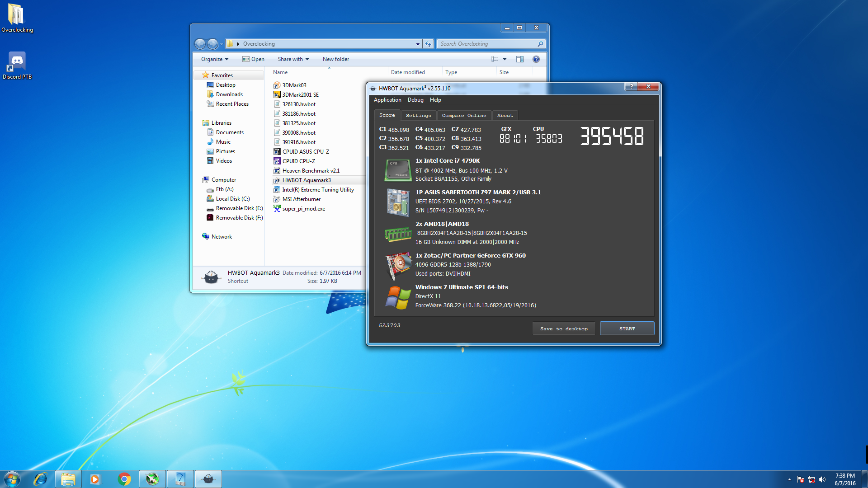Screen dimensions: 868x488
Task: Click the graphics card icon in Aquamark3
Action: tap(398, 265)
